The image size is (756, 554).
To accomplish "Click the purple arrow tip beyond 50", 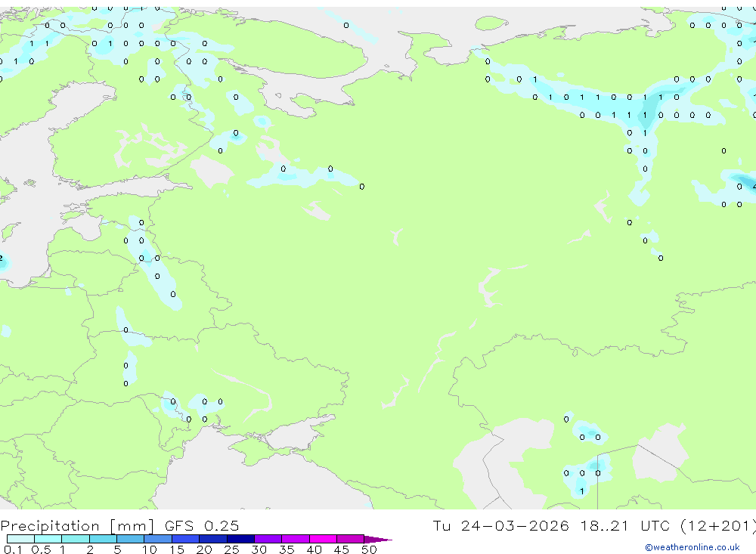I will [377, 540].
